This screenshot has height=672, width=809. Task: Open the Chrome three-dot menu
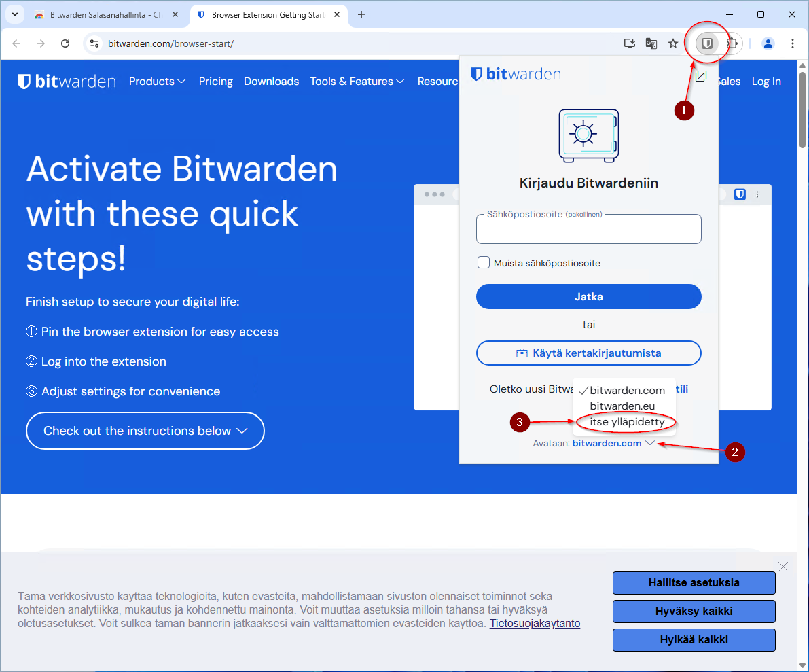click(x=793, y=43)
